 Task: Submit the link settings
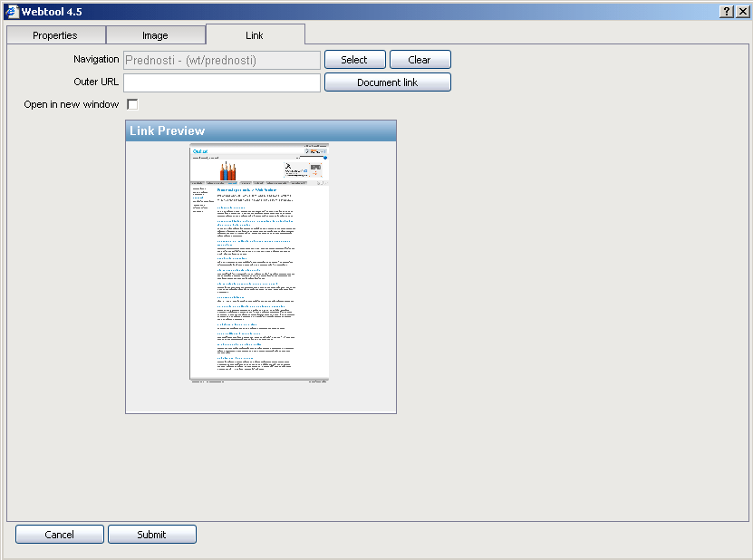click(151, 535)
